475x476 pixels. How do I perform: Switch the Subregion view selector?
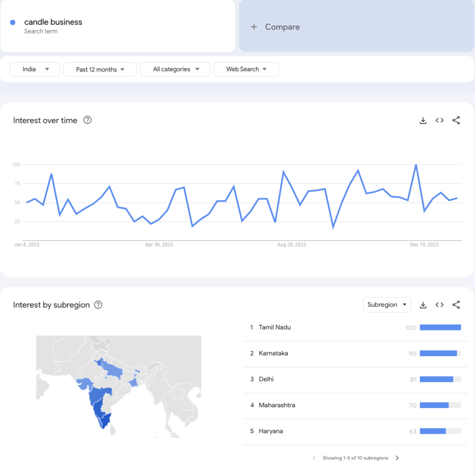point(387,305)
